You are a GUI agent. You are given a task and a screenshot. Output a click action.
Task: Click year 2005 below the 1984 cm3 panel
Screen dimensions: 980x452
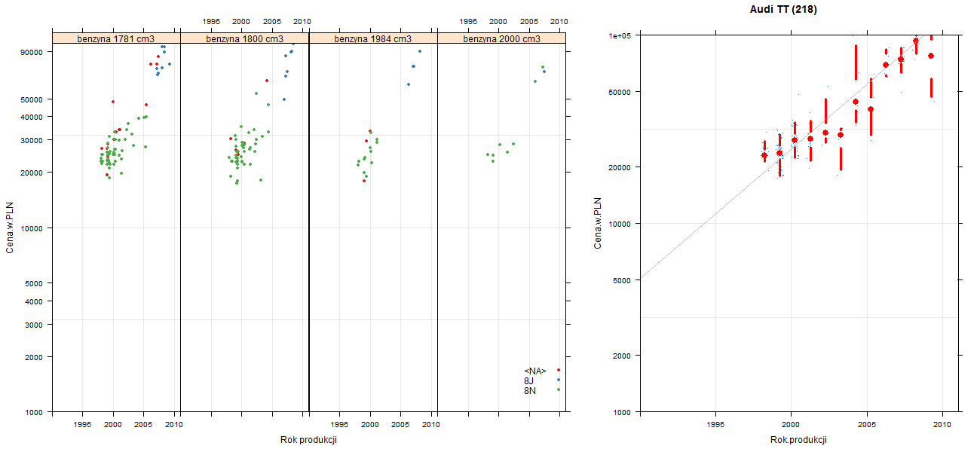coord(401,425)
